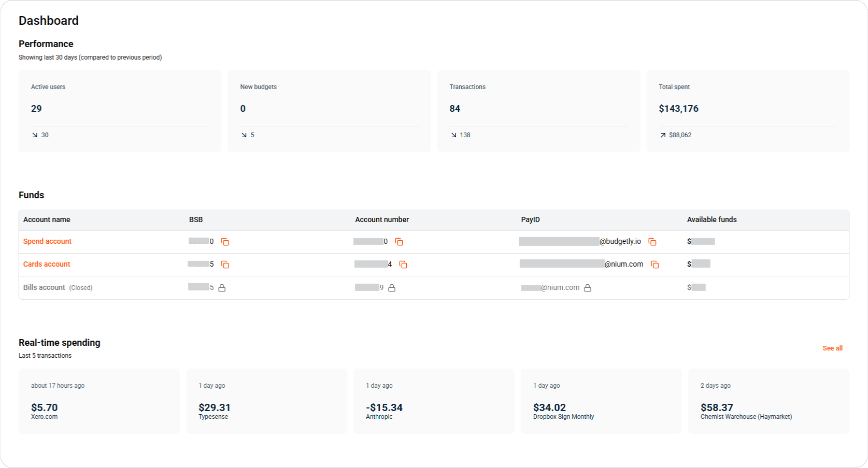Open the See all transactions link
This screenshot has width=868, height=468.
click(832, 348)
